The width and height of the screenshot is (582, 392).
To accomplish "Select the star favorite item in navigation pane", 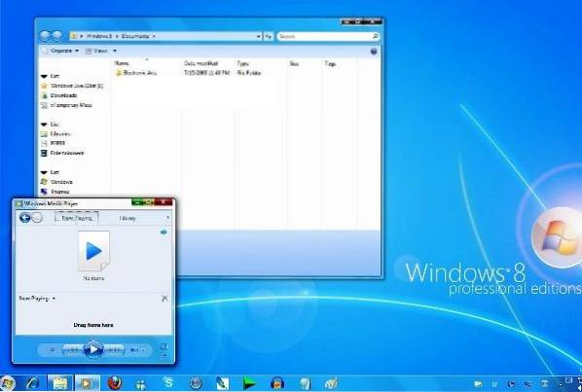I will (72, 86).
